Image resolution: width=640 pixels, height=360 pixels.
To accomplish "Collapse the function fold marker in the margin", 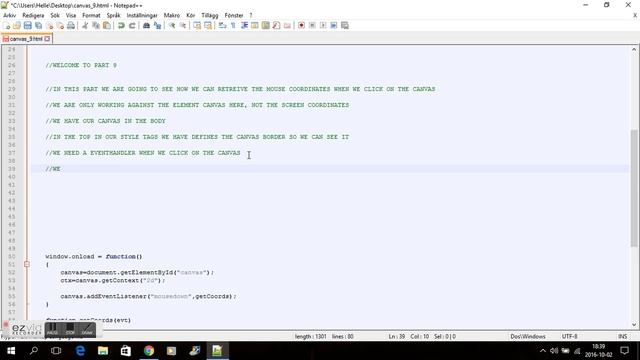I will 27,264.
